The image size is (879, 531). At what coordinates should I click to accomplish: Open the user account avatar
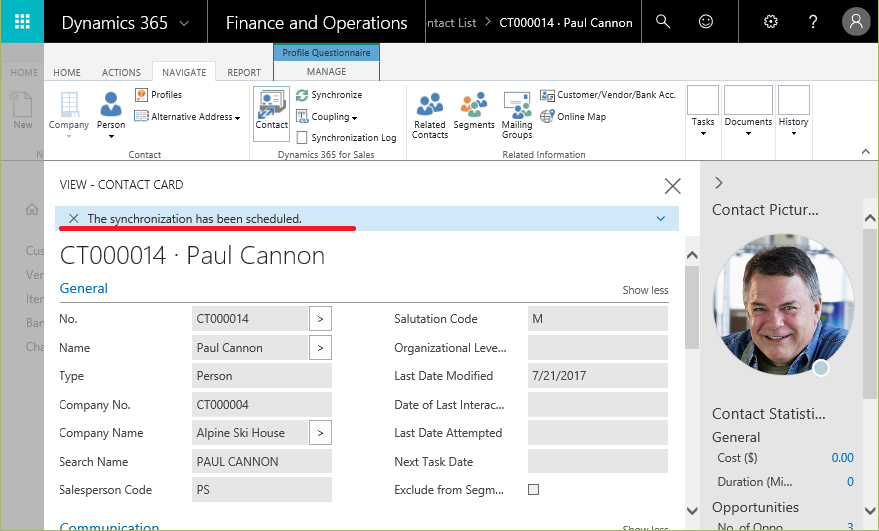(856, 21)
